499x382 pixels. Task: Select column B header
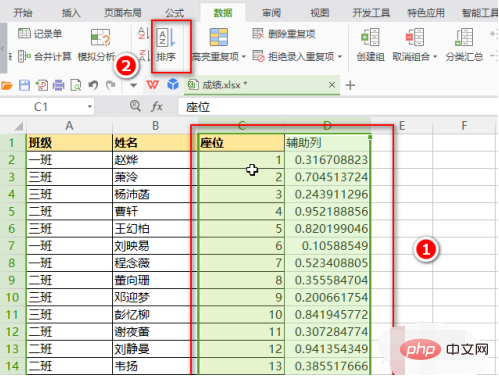pyautogui.click(x=155, y=126)
